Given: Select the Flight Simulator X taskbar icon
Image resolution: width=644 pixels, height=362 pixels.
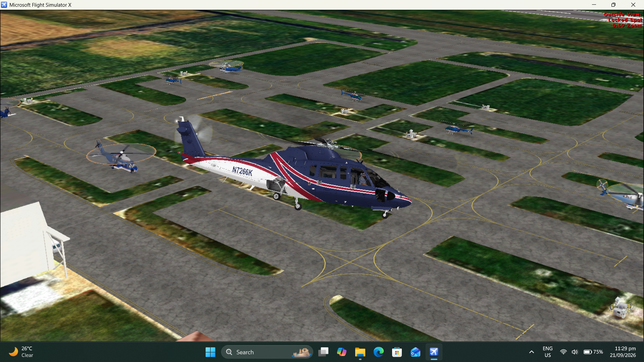Looking at the screenshot, I should pos(434,352).
